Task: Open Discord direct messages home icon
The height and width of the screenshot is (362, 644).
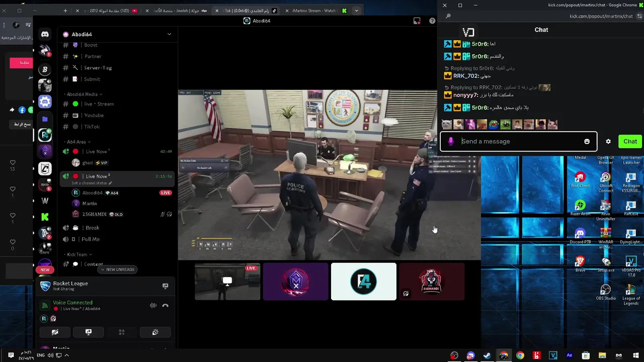Action: point(45,34)
